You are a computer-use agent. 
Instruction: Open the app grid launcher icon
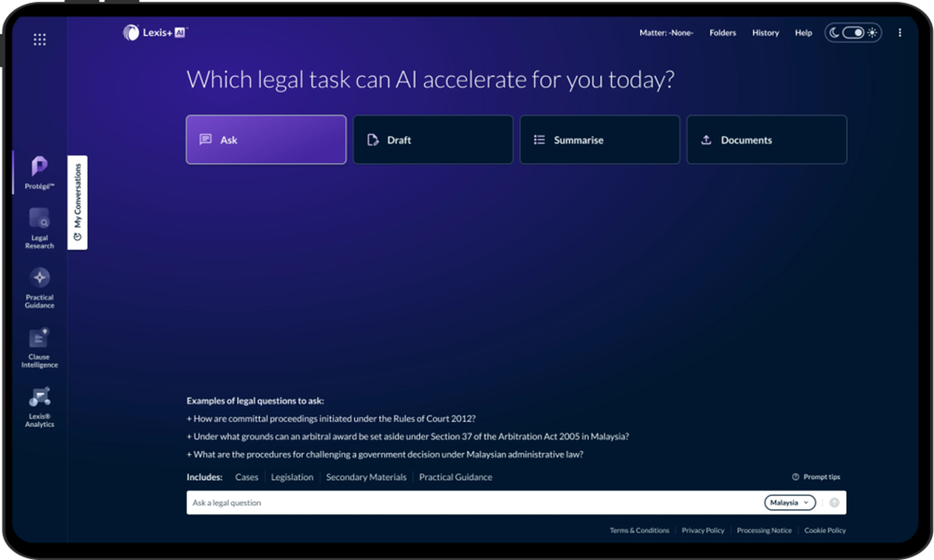tap(39, 39)
